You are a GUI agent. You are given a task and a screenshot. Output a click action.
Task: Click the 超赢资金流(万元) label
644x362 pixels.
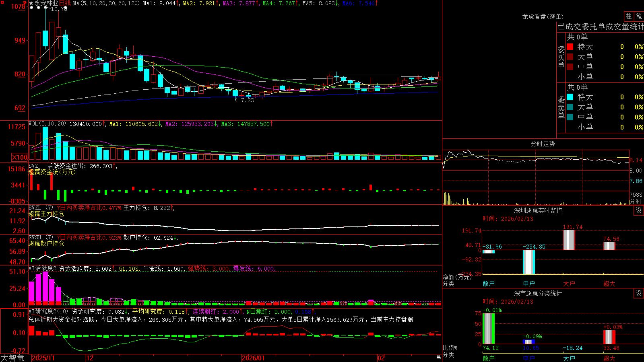52,172
